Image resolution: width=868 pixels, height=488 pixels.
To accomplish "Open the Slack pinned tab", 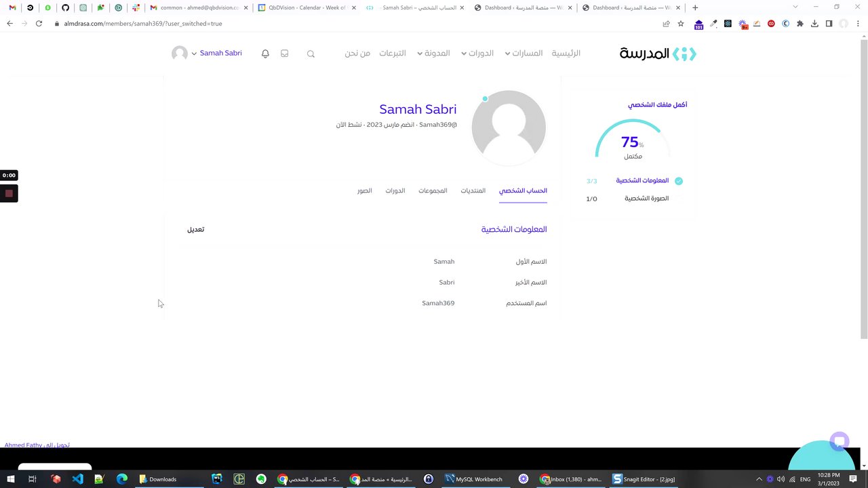I will [x=136, y=7].
